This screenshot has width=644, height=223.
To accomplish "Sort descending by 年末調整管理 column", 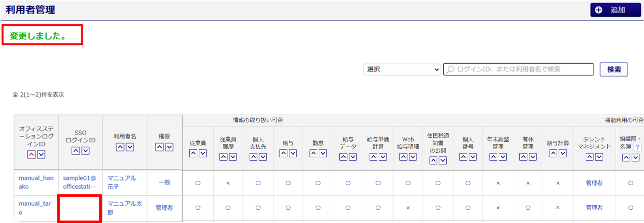I will click(503, 157).
